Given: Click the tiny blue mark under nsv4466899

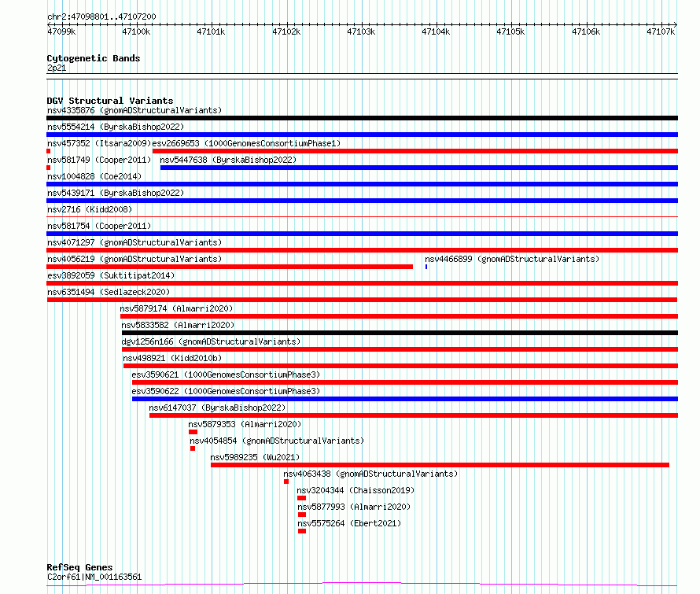Looking at the screenshot, I should pyautogui.click(x=426, y=267).
